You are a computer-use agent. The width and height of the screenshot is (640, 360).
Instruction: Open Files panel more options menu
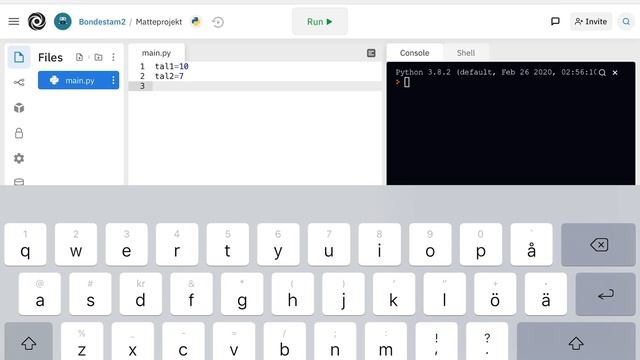coord(113,57)
